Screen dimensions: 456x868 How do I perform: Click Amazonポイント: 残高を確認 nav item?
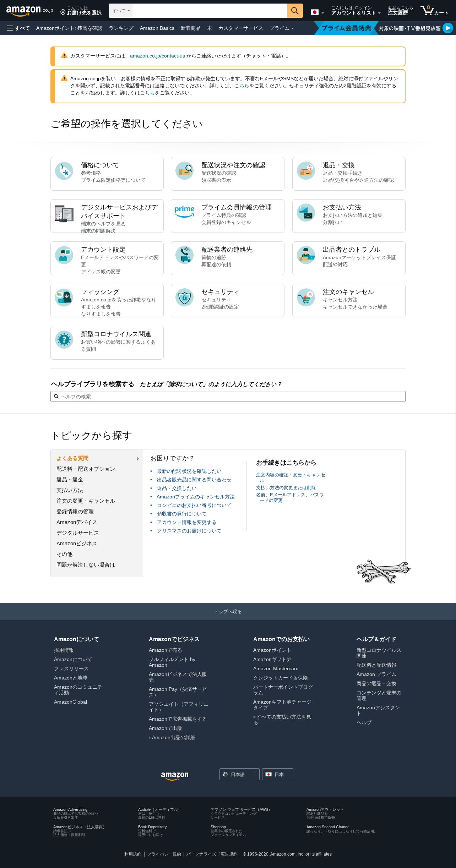tap(69, 28)
